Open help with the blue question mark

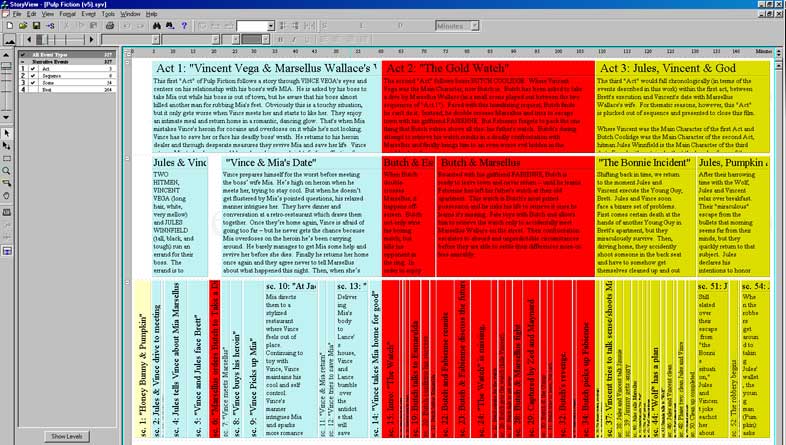coord(184,26)
